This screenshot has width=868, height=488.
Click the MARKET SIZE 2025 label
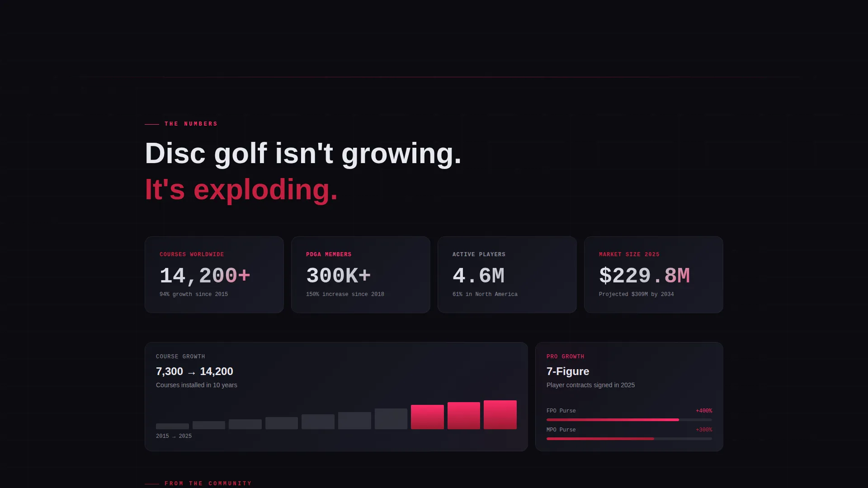(629, 254)
